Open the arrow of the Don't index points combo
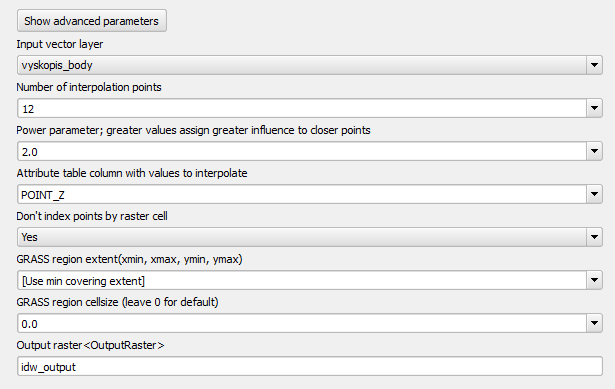 tap(594, 237)
